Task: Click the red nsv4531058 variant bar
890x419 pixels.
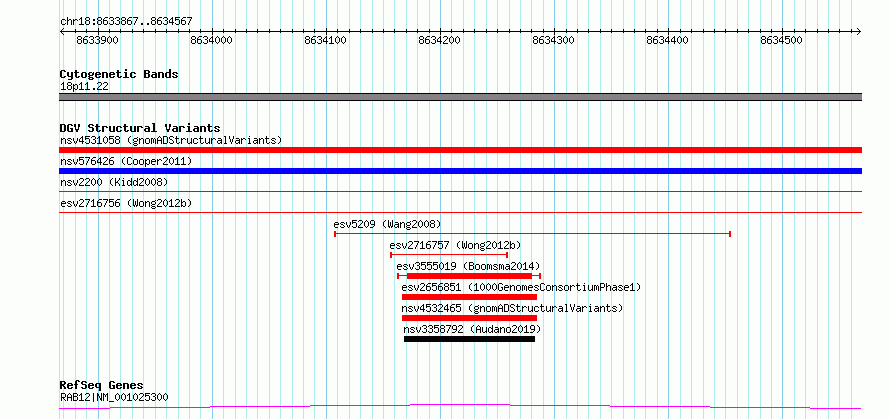Action: pyautogui.click(x=460, y=150)
